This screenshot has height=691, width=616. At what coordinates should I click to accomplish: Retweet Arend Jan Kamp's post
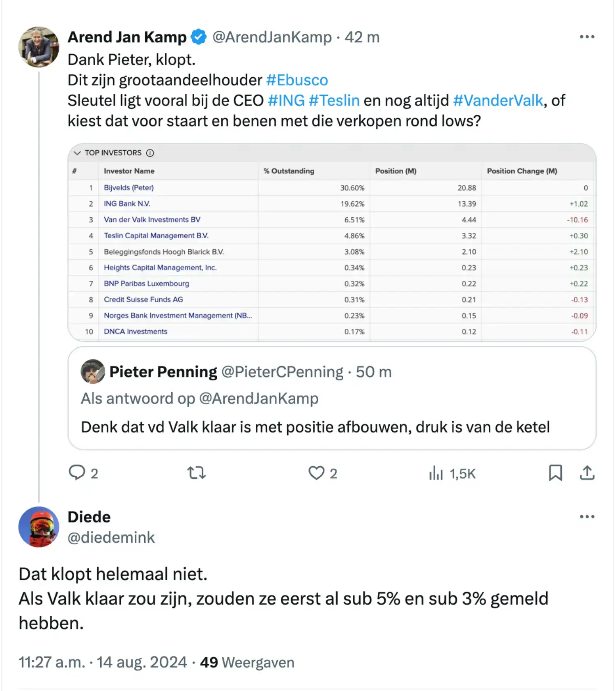(197, 473)
